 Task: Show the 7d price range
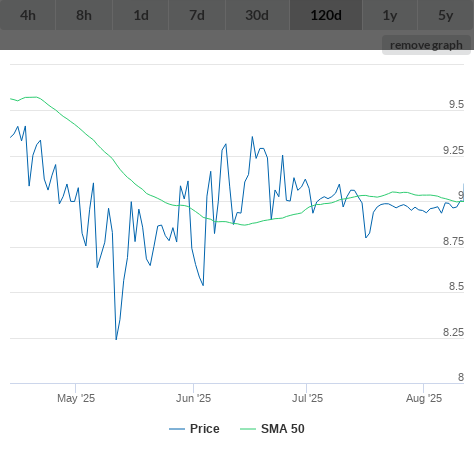point(197,15)
